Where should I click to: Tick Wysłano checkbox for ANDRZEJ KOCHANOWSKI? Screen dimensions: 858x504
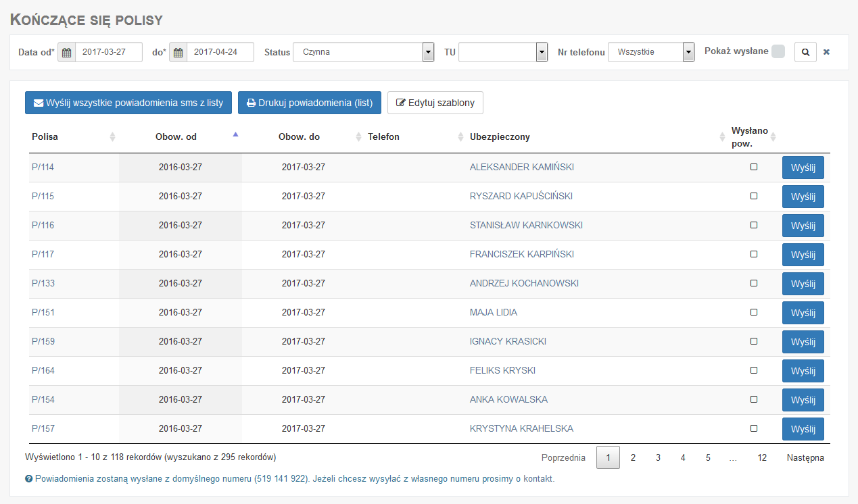tap(754, 283)
